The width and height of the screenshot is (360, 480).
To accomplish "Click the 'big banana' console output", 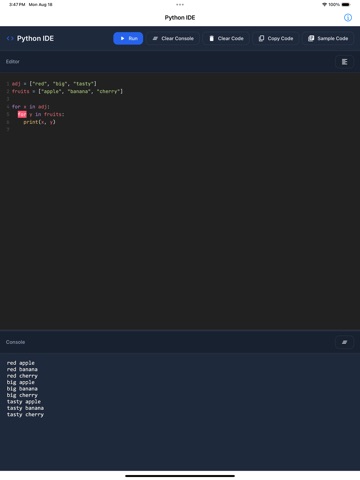I will tap(22, 389).
